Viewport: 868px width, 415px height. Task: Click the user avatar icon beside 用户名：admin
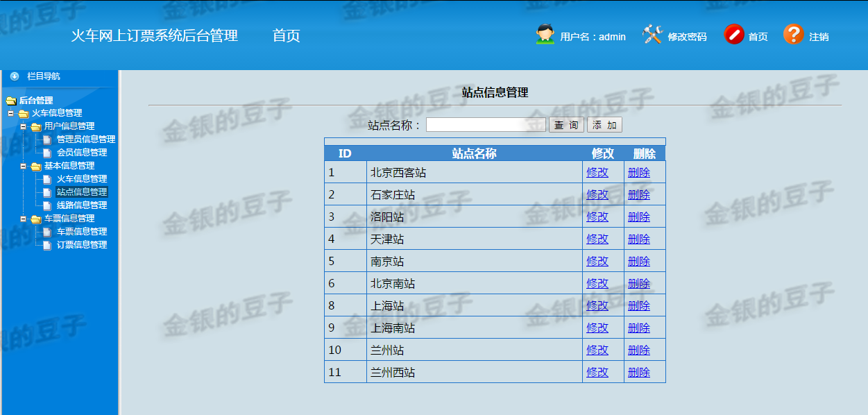(545, 33)
